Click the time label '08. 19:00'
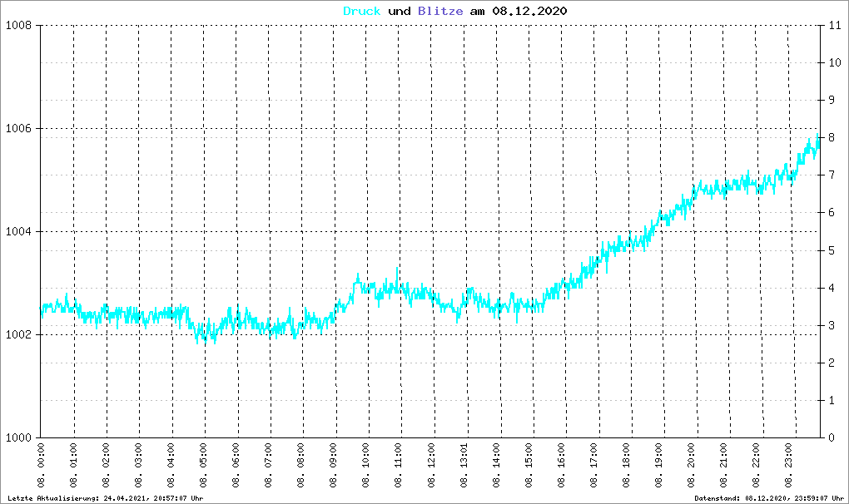Image resolution: width=849 pixels, height=504 pixels. pyautogui.click(x=659, y=465)
